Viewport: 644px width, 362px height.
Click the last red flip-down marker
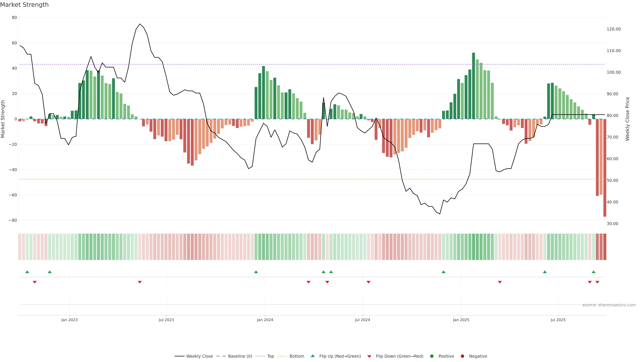pos(597,282)
